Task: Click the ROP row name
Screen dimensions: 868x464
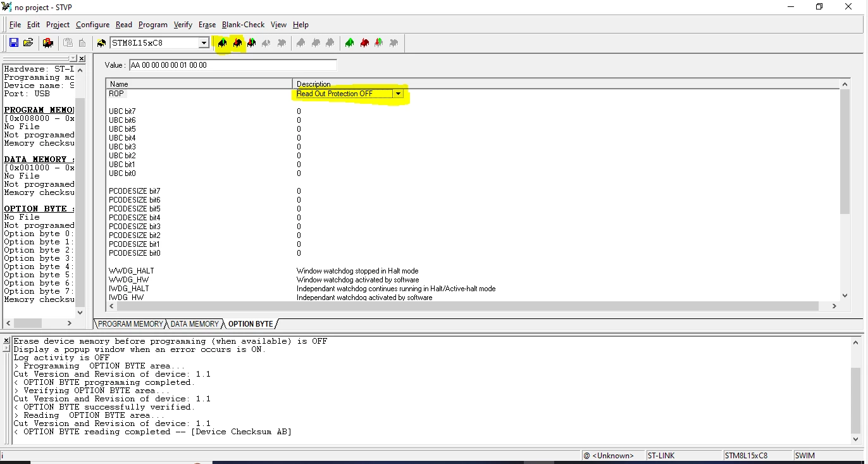Action: click(x=116, y=94)
